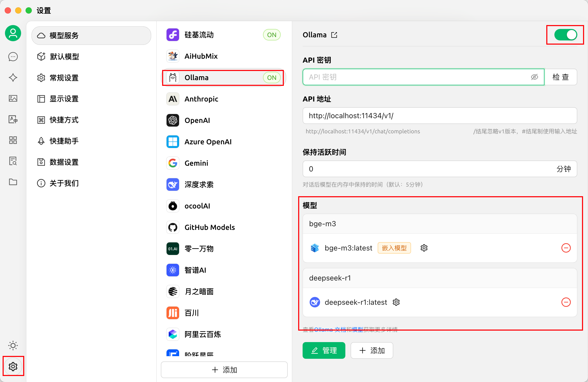Screen dimensions: 588x382
Task: Open the image generation sidebar icon
Action: [13, 98]
